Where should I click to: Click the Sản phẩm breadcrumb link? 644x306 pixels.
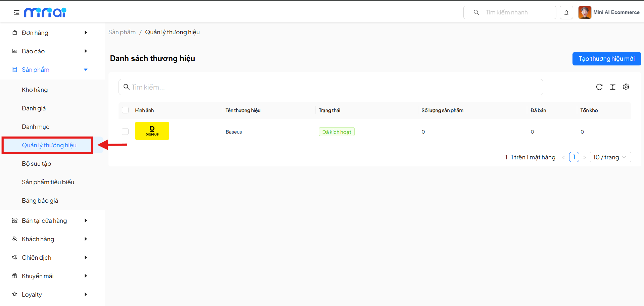[x=122, y=32]
